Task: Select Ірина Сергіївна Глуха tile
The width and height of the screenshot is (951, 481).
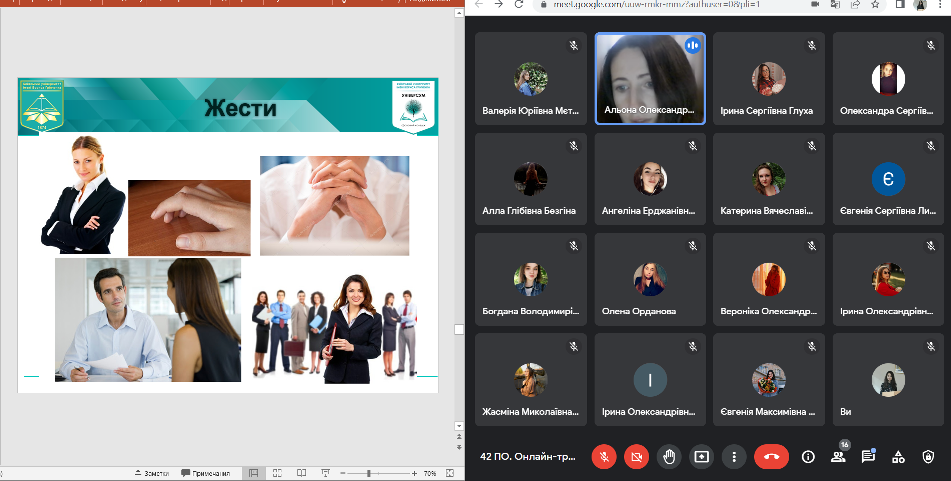Action: click(x=769, y=78)
